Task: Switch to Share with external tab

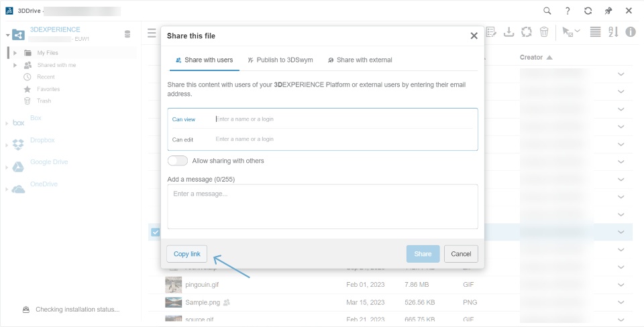Action: coord(360,60)
